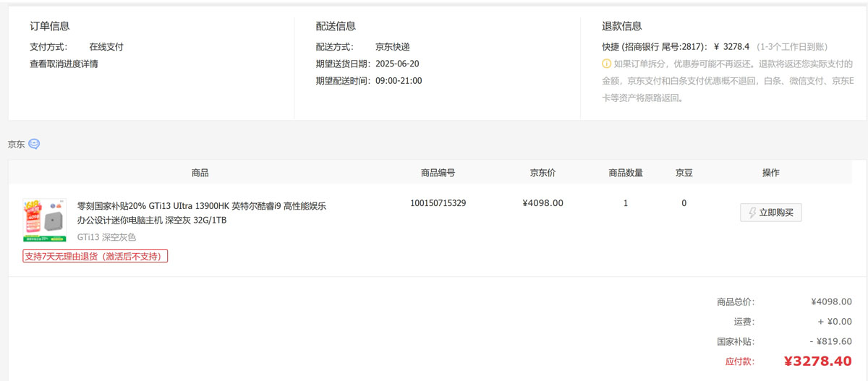The height and width of the screenshot is (381, 868).
Task: Click the 商品编号 column header
Action: (x=438, y=173)
